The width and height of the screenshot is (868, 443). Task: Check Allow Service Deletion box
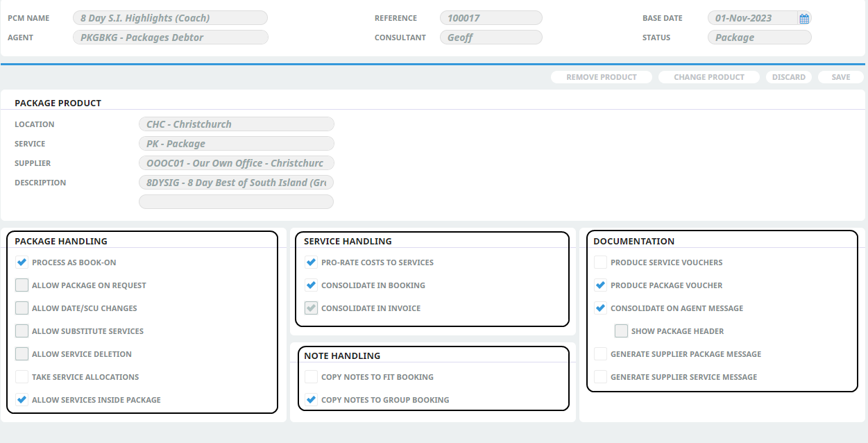point(22,354)
